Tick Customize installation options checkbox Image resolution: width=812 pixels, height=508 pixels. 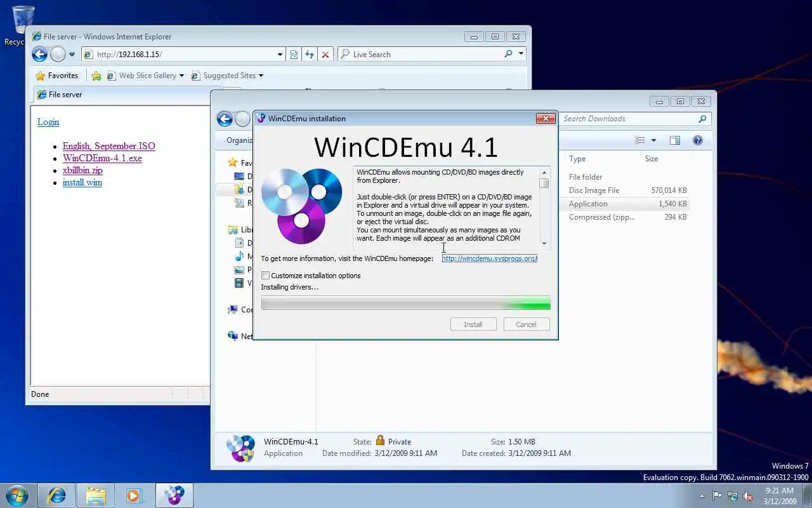click(266, 276)
